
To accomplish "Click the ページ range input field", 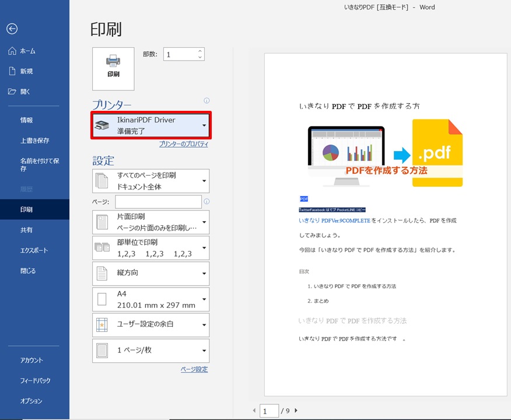I will pos(159,202).
